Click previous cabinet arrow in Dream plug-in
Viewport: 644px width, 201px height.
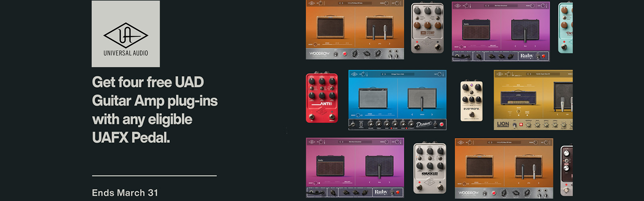[412, 115]
